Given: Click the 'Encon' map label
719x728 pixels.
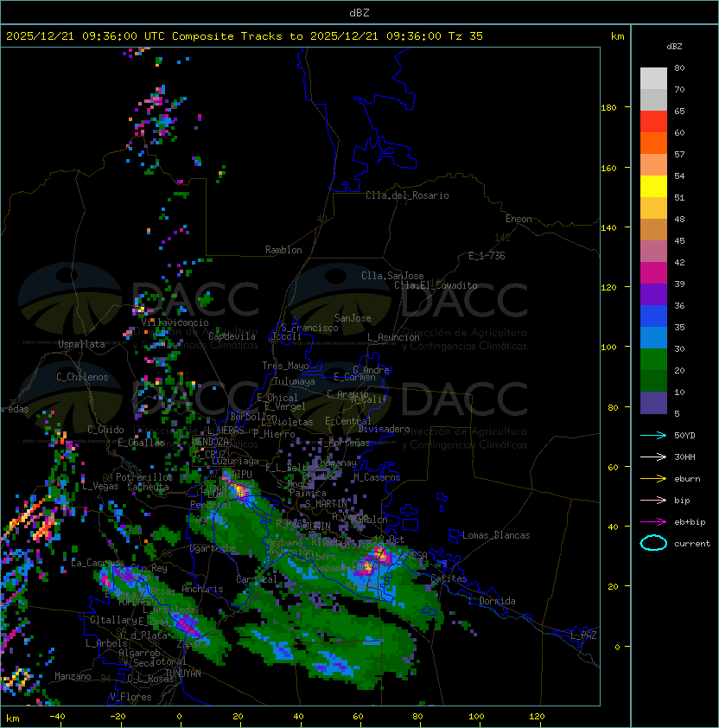Looking at the screenshot, I should tap(519, 219).
